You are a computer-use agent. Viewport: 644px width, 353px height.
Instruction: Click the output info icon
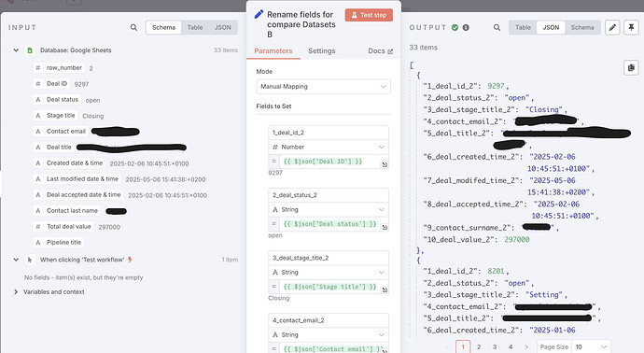click(x=466, y=27)
